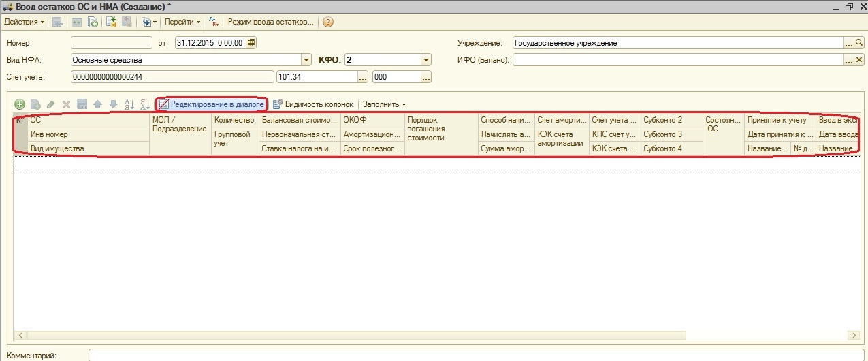Click ellipsis button next to account 101.34
Viewport: 868px width, 361px height.
click(x=363, y=77)
